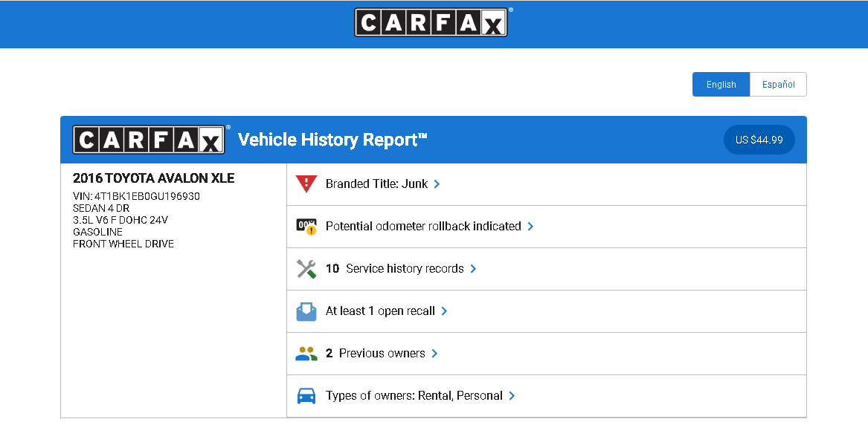Click the Vehicle History Report title
This screenshot has width=868, height=422.
click(332, 140)
